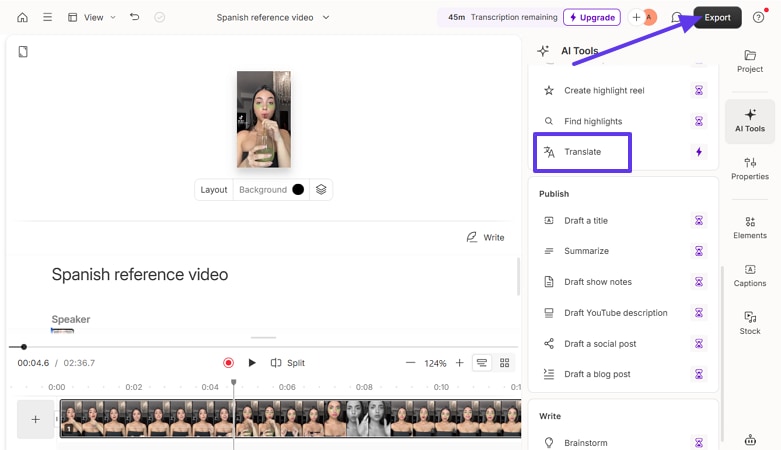Click the Split button
The width and height of the screenshot is (781, 450).
[287, 363]
